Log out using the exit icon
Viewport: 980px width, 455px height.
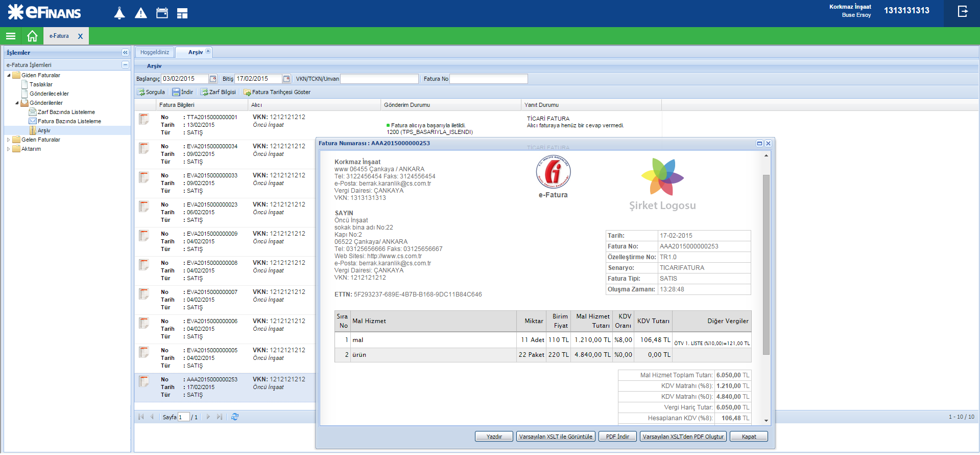click(963, 11)
